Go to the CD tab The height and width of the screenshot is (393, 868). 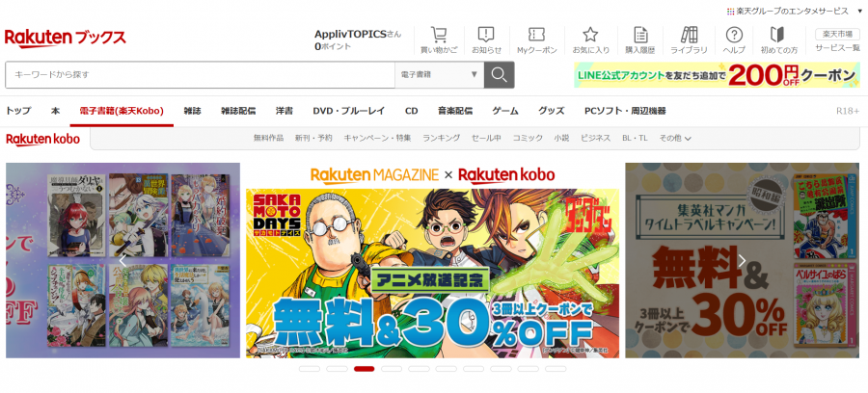click(411, 111)
